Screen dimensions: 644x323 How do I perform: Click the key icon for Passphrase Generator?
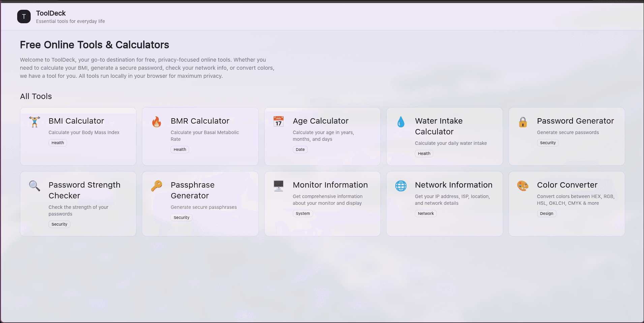click(x=156, y=186)
